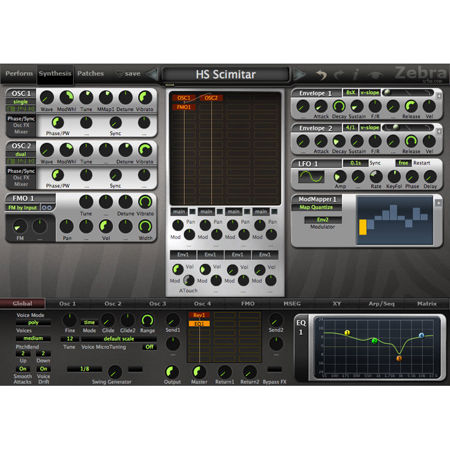Select yellow EQ node 1
Image resolution: width=450 pixels, height=450 pixels.
pyautogui.click(x=347, y=332)
